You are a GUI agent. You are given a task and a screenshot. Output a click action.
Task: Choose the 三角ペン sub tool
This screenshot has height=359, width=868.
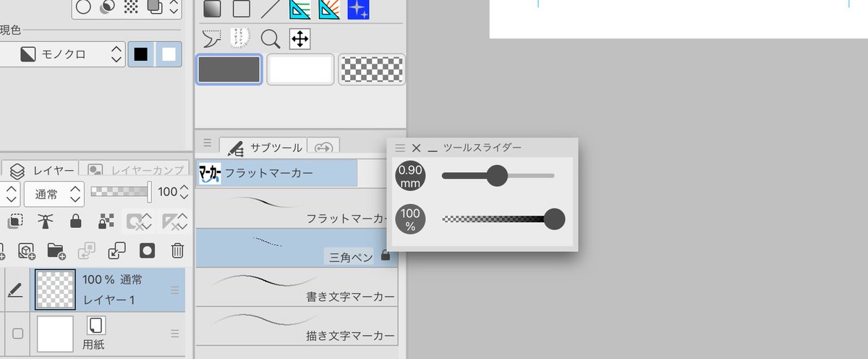pos(297,248)
